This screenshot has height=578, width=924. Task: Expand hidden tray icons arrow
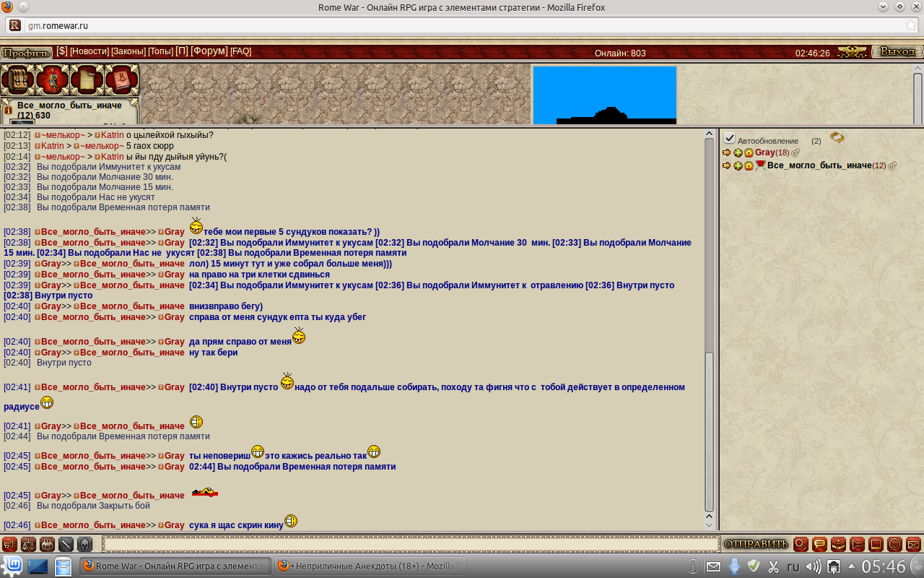coord(851,566)
